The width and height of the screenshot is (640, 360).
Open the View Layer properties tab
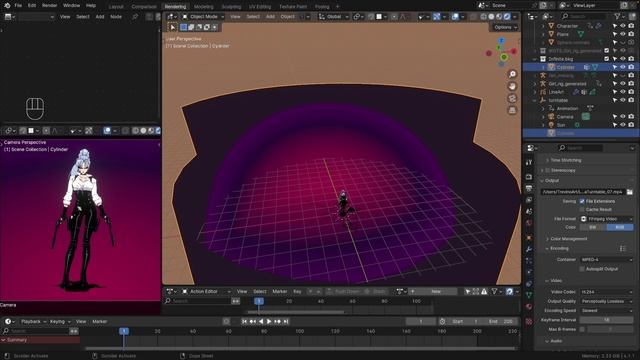(529, 200)
